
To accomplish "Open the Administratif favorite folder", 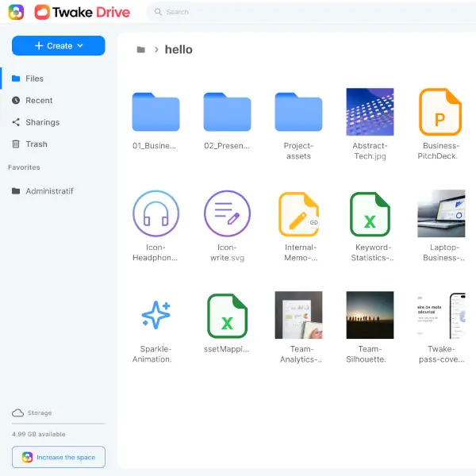I will [x=49, y=191].
